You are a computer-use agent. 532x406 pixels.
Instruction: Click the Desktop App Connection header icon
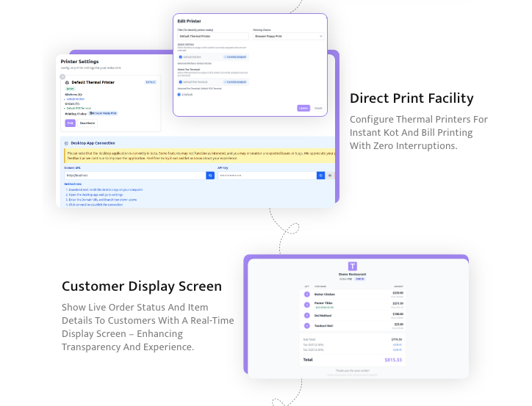[66, 143]
